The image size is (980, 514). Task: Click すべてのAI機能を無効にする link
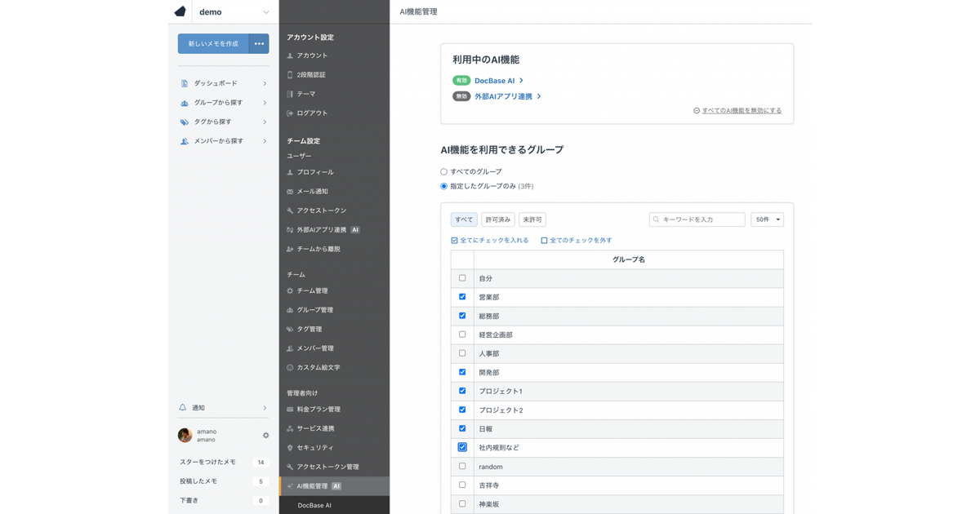coord(741,111)
